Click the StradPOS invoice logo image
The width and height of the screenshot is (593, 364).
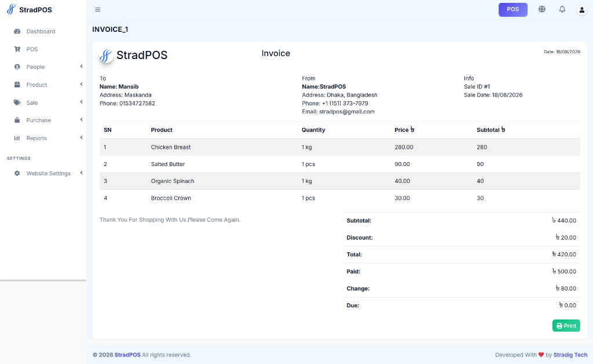(x=107, y=56)
